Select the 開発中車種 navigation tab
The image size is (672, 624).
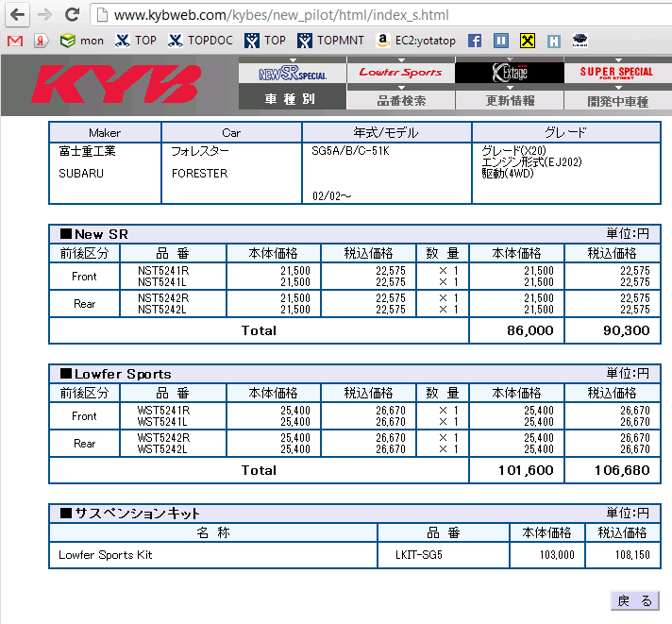(617, 100)
